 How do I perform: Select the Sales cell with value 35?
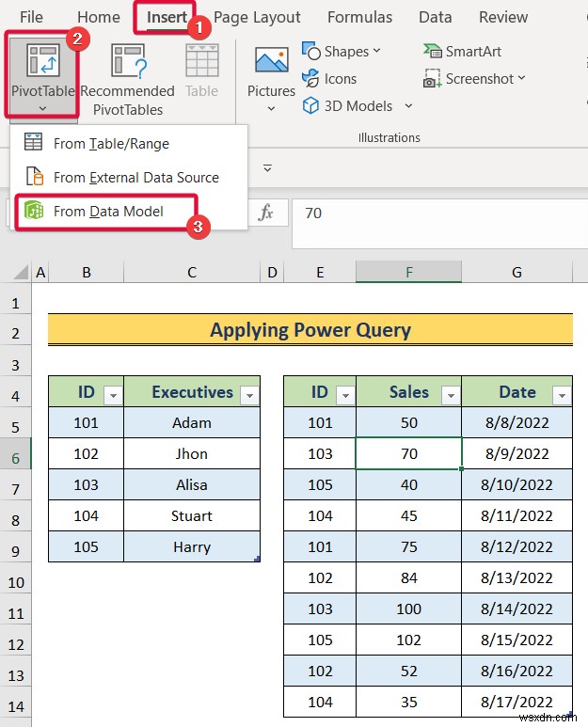coord(408,703)
